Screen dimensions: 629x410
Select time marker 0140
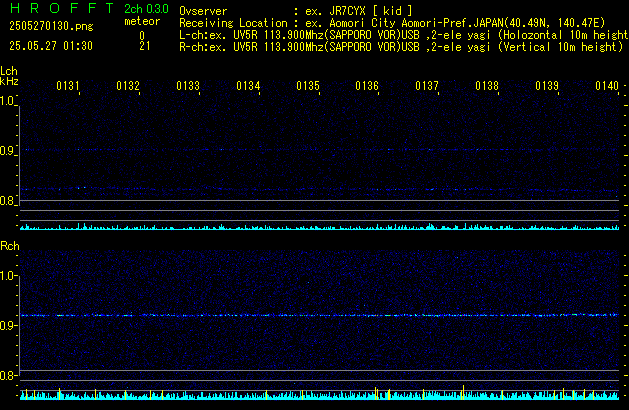(x=607, y=86)
